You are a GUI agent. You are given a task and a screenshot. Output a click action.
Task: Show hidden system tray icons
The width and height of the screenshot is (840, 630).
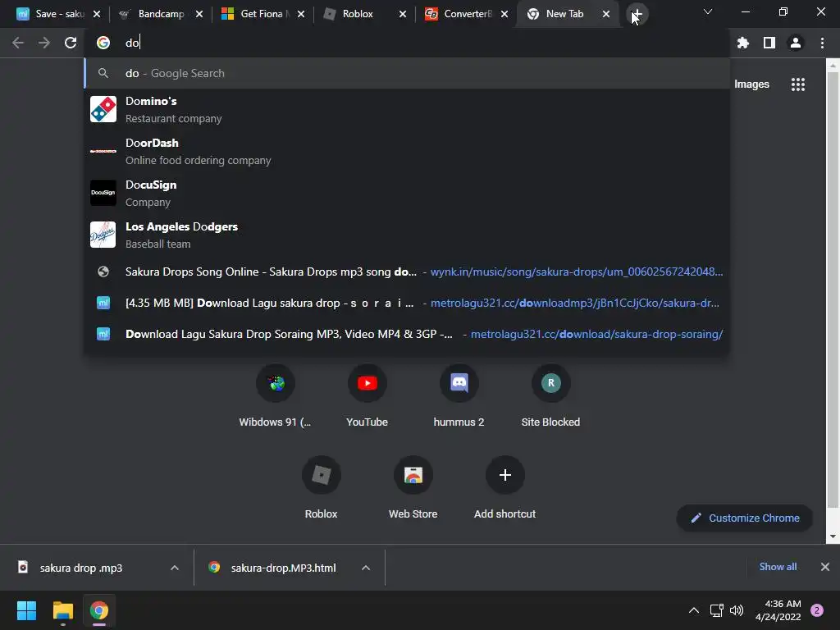tap(694, 610)
